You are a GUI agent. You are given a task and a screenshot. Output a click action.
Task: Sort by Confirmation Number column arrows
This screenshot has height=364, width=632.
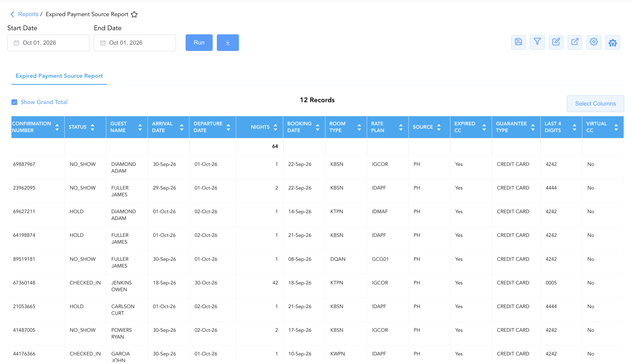[57, 127]
